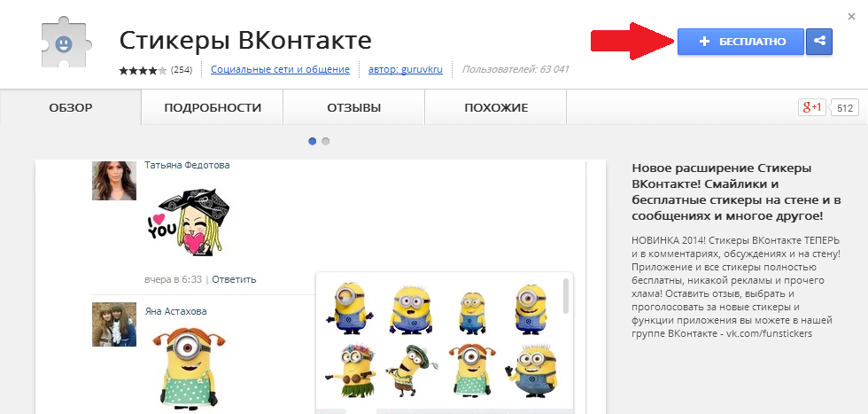Pick the top-row fourth one-eyed minion sticker
The width and height of the screenshot is (868, 414).
click(531, 309)
